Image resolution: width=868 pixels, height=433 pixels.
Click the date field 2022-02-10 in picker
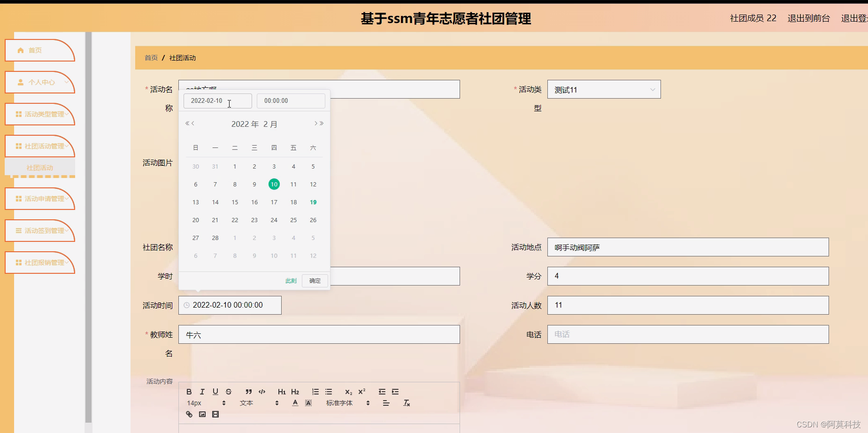pos(218,101)
